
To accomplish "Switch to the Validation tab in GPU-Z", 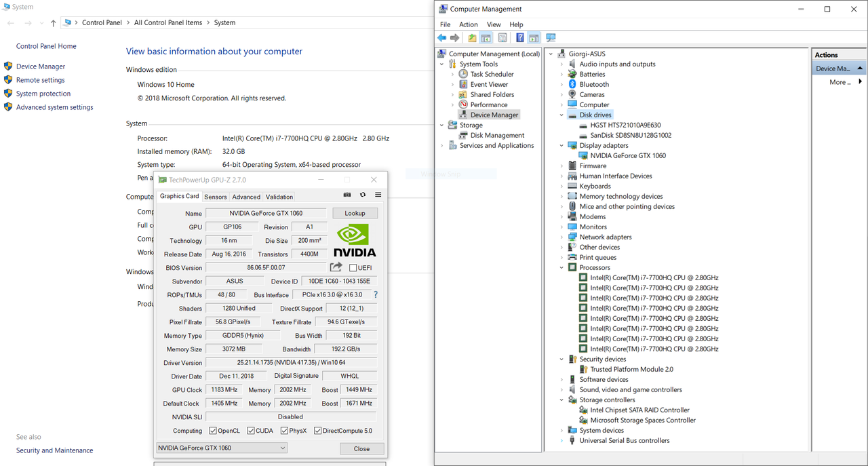I will pos(279,197).
